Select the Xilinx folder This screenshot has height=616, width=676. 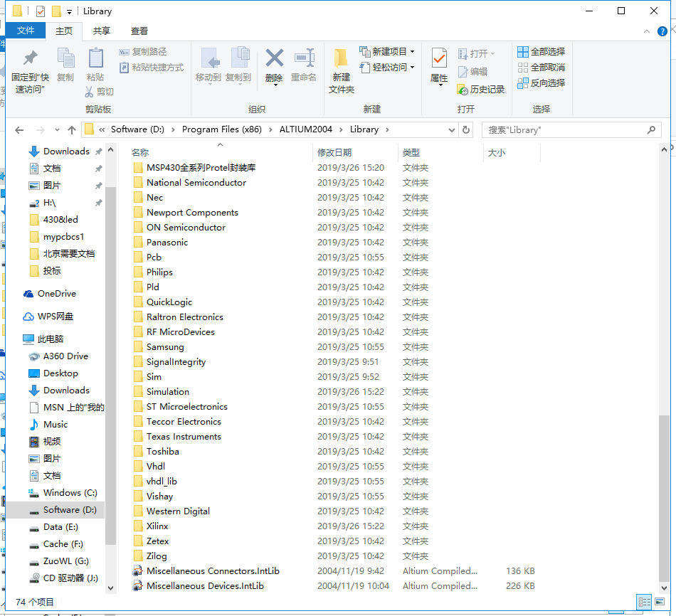coord(157,526)
